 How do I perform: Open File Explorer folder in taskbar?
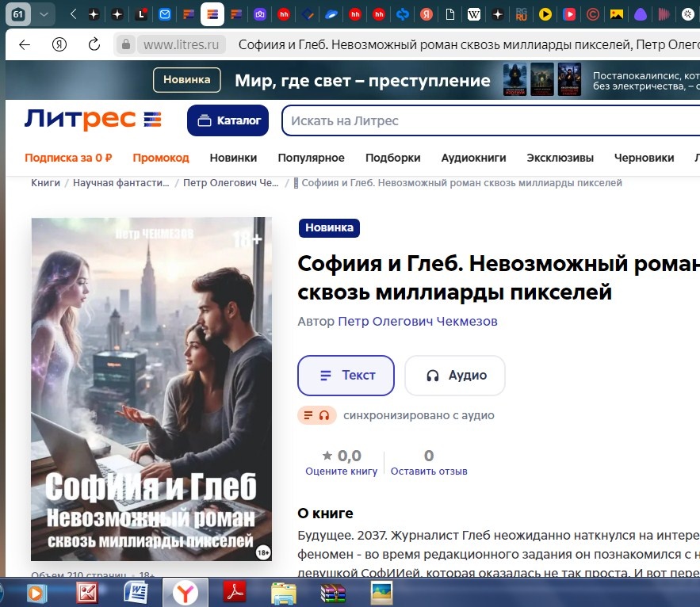point(284,593)
